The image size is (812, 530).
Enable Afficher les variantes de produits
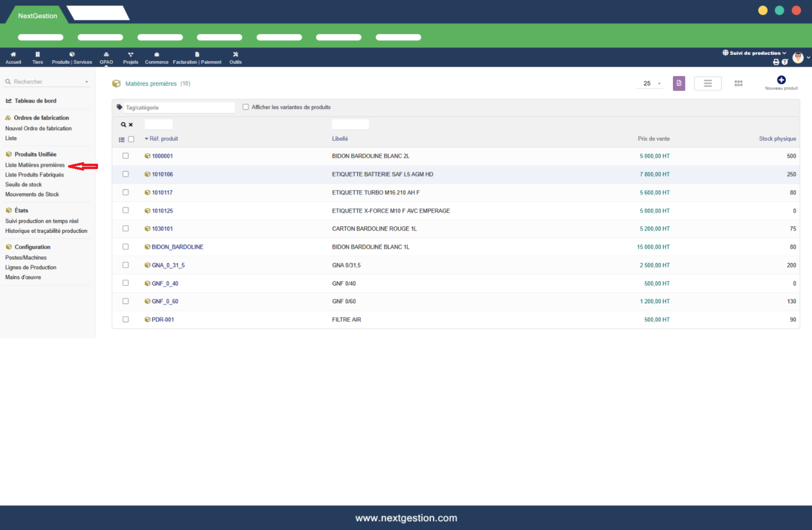click(x=245, y=107)
